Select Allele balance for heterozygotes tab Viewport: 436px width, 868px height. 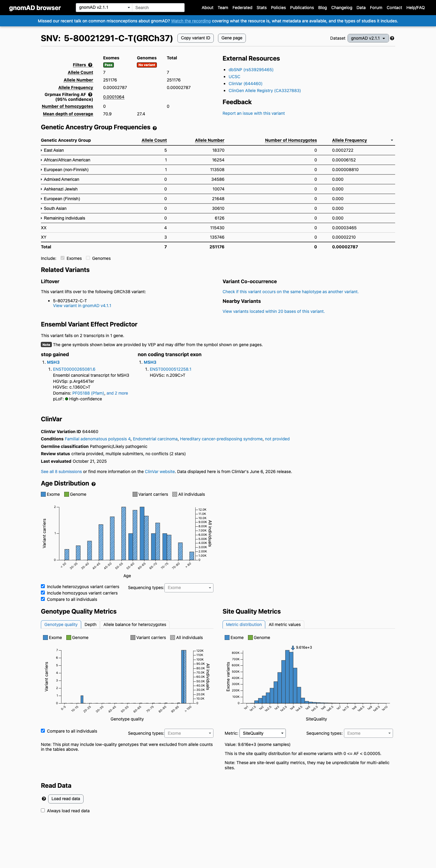coord(135,625)
